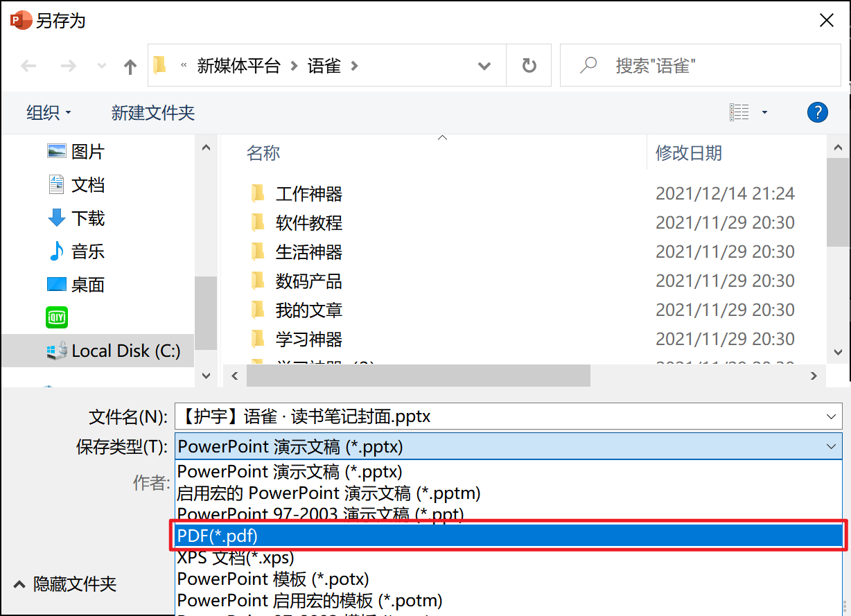Select 图片 in the navigation pane
This screenshot has height=616, width=851.
(x=75, y=151)
